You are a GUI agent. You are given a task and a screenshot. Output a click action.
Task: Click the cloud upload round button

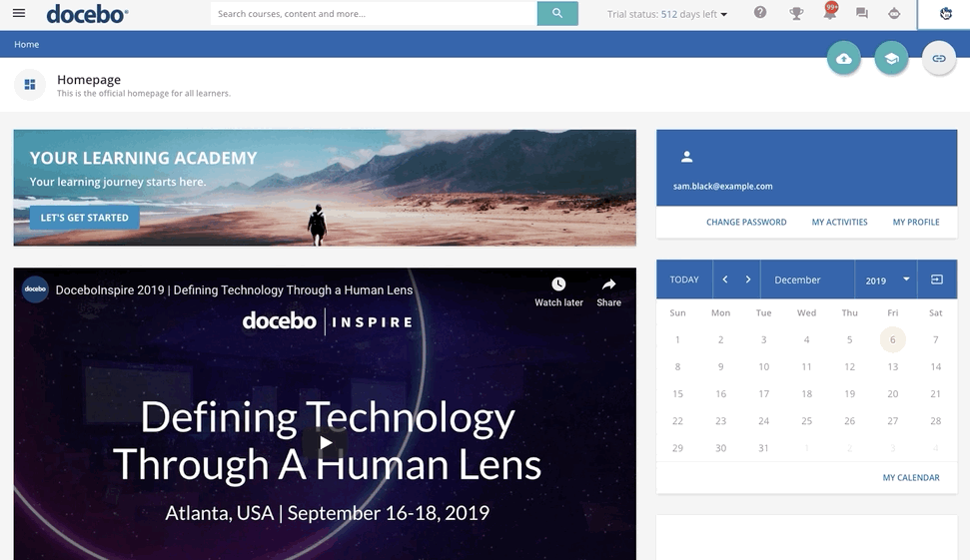coord(844,59)
